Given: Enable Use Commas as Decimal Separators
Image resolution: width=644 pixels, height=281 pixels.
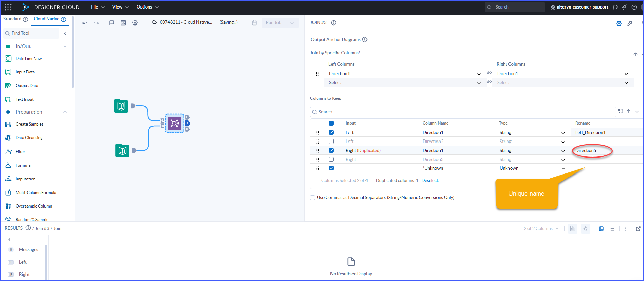Looking at the screenshot, I should click(x=312, y=198).
